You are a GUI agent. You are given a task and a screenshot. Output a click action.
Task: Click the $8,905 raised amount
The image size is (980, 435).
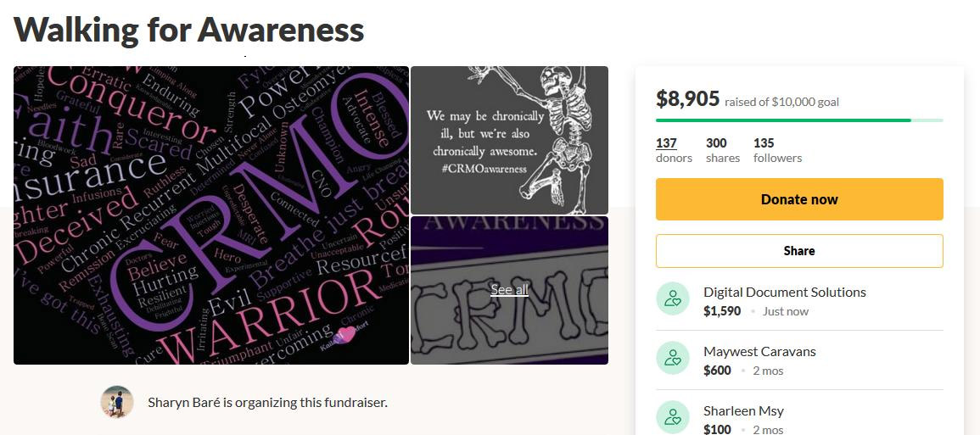coord(688,99)
